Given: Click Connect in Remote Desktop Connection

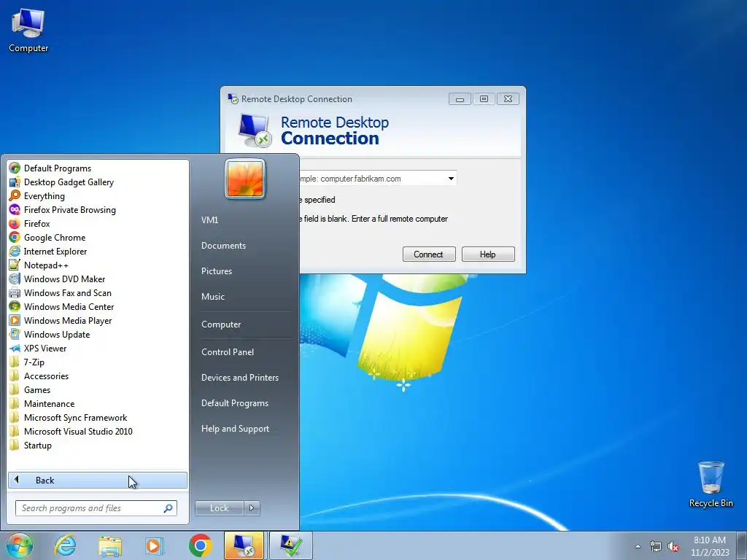Looking at the screenshot, I should [429, 254].
